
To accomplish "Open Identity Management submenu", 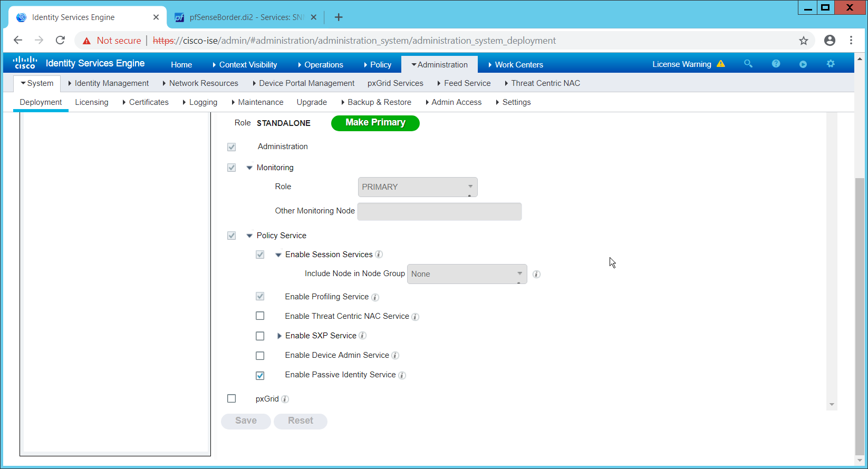I will 108,83.
